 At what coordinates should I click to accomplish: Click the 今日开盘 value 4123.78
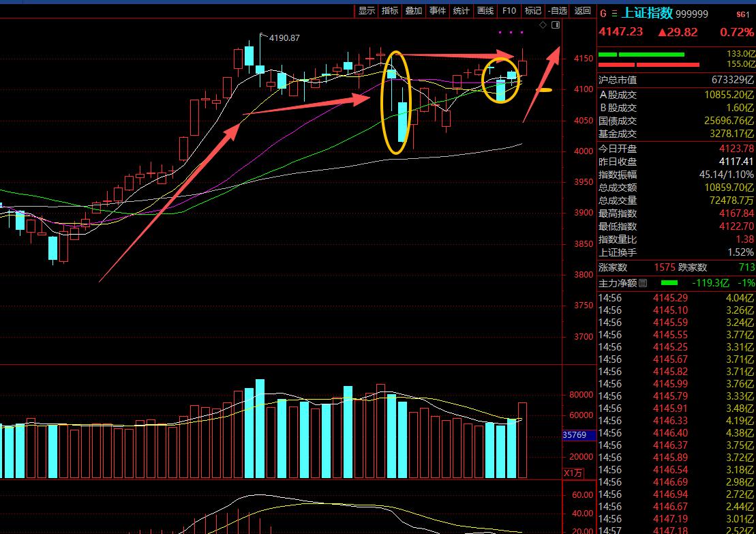tap(736, 149)
